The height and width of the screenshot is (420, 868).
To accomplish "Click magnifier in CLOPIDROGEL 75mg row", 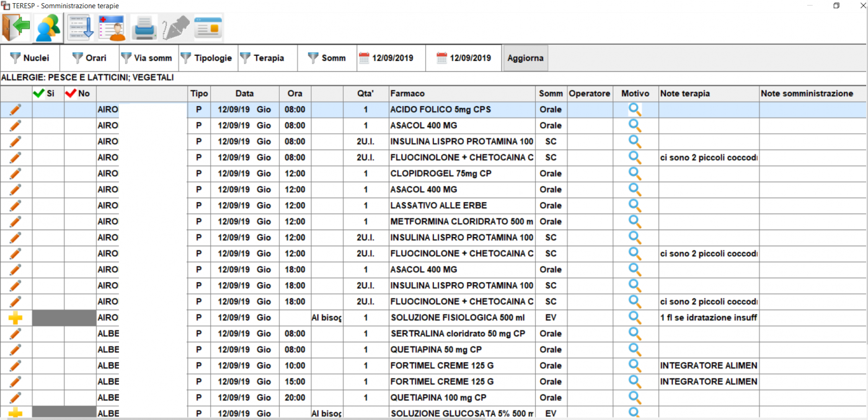I will pos(634,174).
